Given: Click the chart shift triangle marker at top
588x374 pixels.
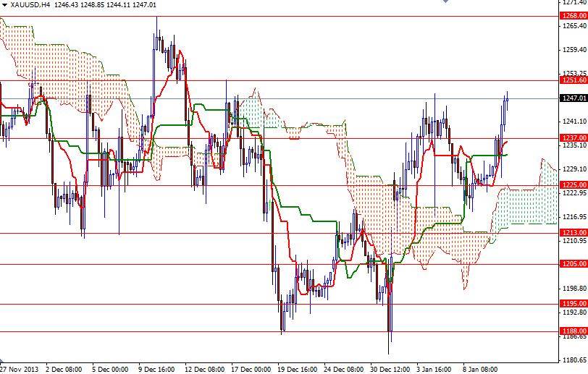Looking at the screenshot, I should (445, 1).
